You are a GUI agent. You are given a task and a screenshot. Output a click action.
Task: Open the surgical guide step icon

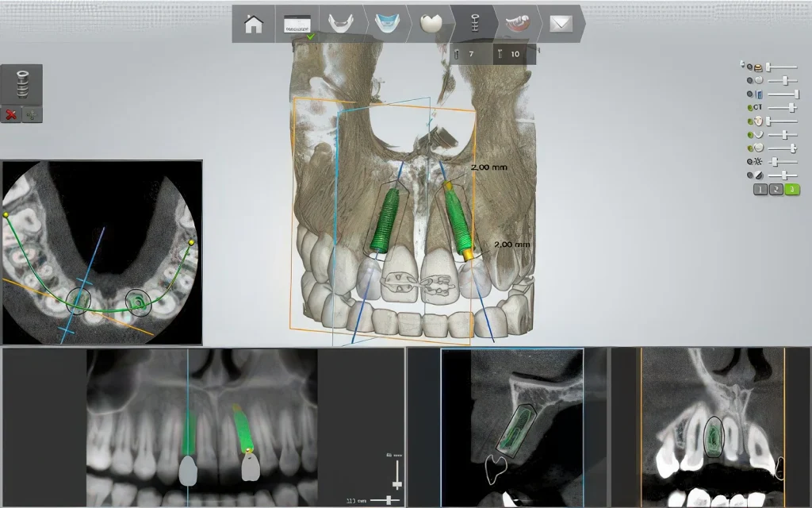[517, 24]
